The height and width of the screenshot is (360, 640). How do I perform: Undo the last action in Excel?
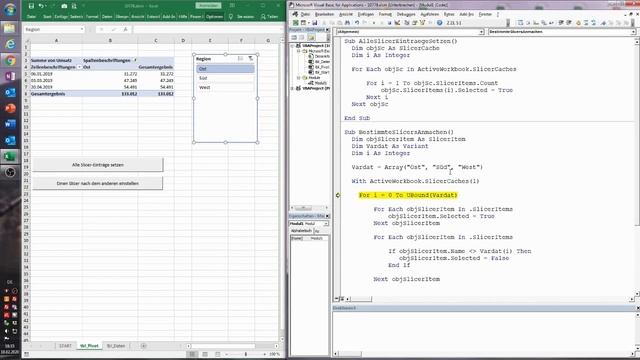pyautogui.click(x=41, y=6)
